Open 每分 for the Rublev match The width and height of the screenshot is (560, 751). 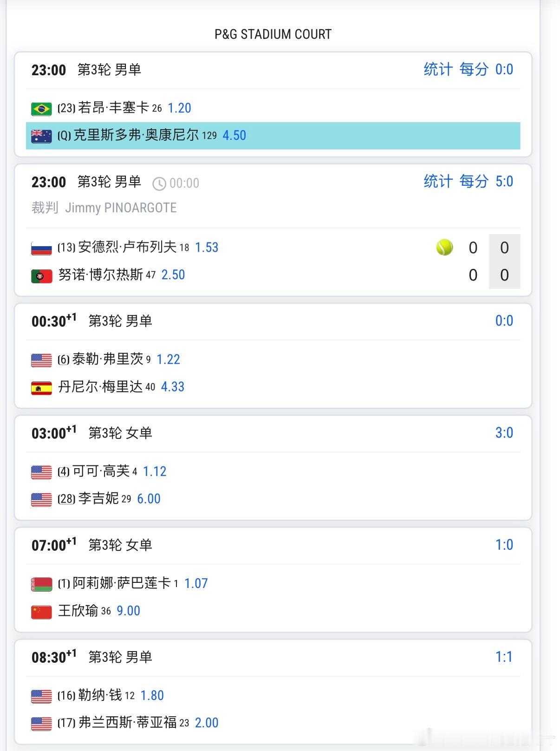(x=474, y=181)
